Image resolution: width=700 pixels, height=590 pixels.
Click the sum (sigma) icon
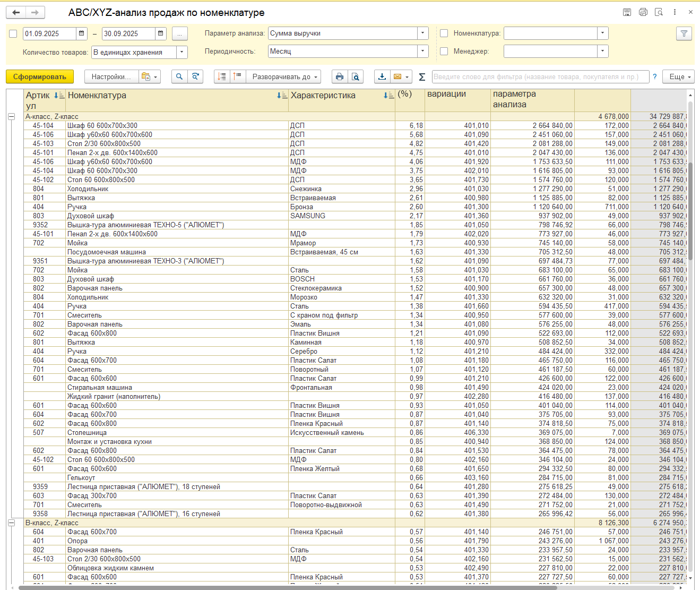coord(422,77)
